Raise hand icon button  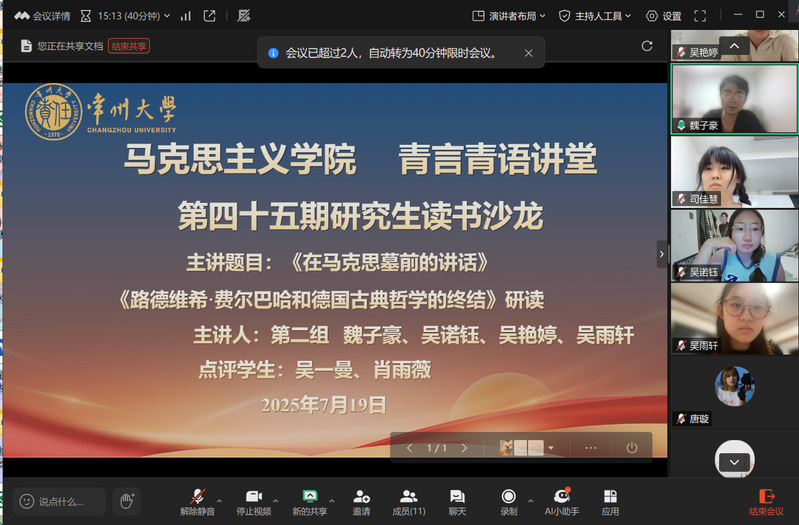[x=127, y=502]
